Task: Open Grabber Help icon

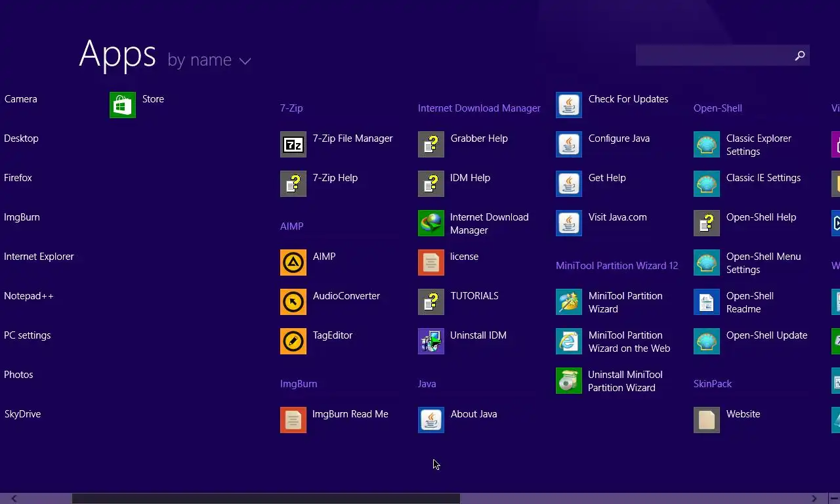Action: click(431, 144)
